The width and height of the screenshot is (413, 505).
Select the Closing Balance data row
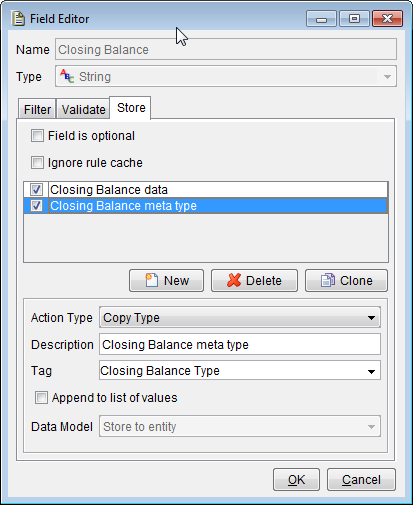tap(206, 190)
